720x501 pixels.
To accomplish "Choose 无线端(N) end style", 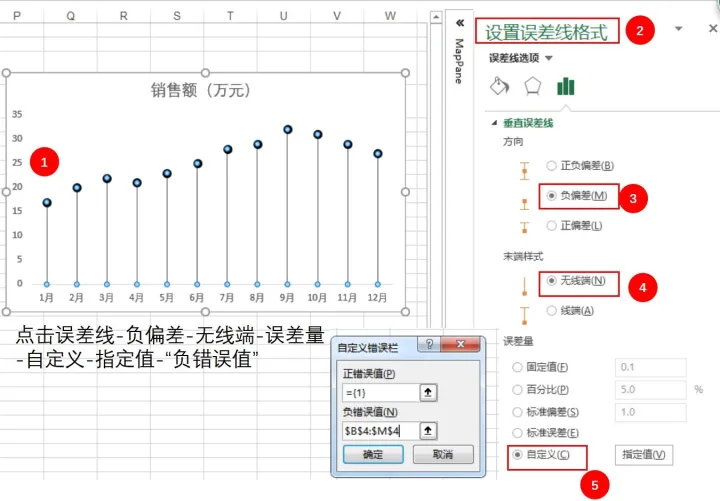I will point(576,281).
